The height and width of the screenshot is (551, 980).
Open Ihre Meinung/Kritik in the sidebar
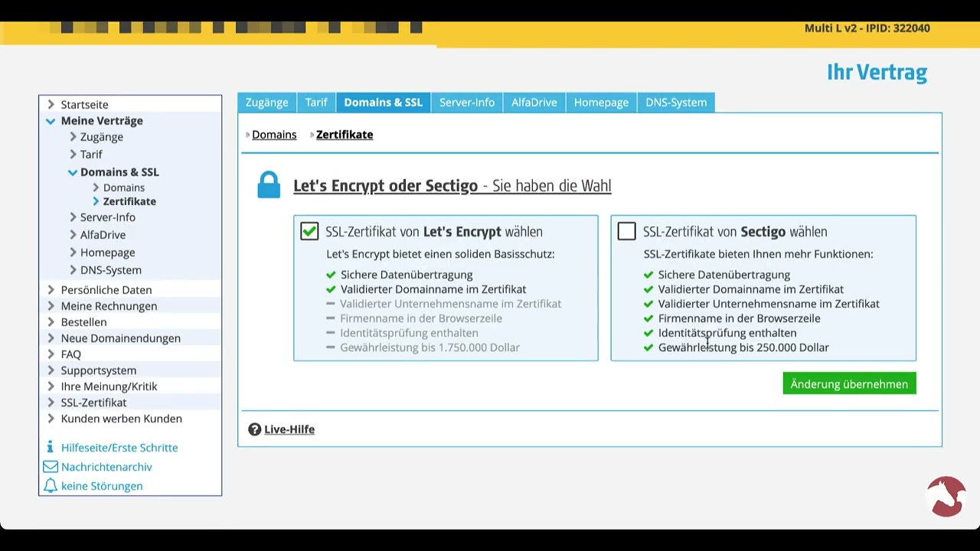point(109,386)
